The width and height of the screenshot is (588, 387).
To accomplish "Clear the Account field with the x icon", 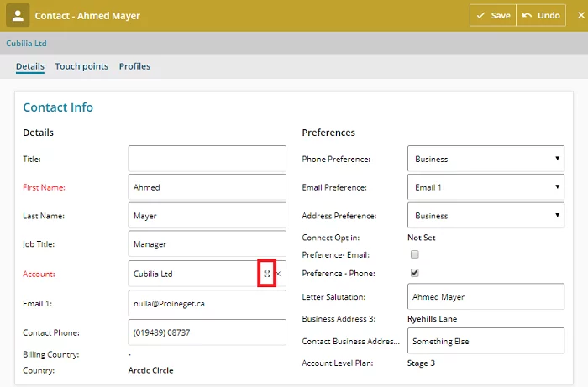I will [x=279, y=274].
